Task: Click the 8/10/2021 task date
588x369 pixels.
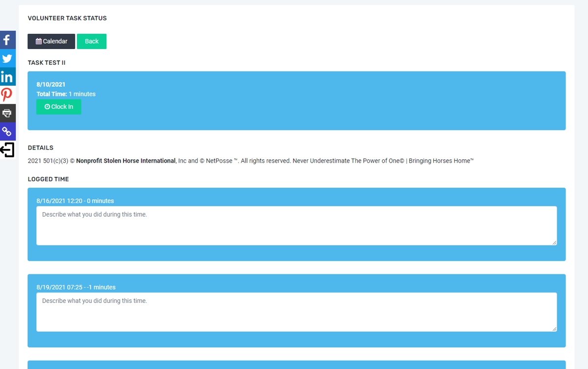Action: click(51, 85)
